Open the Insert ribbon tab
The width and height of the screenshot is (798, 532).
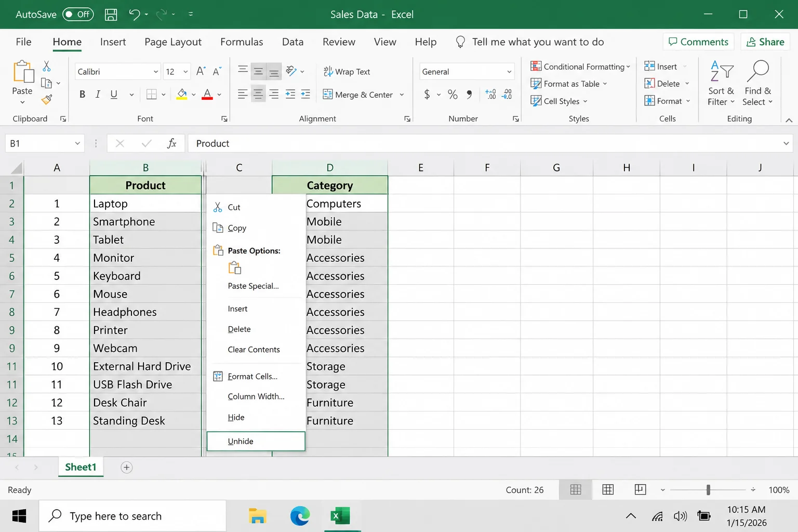[113, 42]
